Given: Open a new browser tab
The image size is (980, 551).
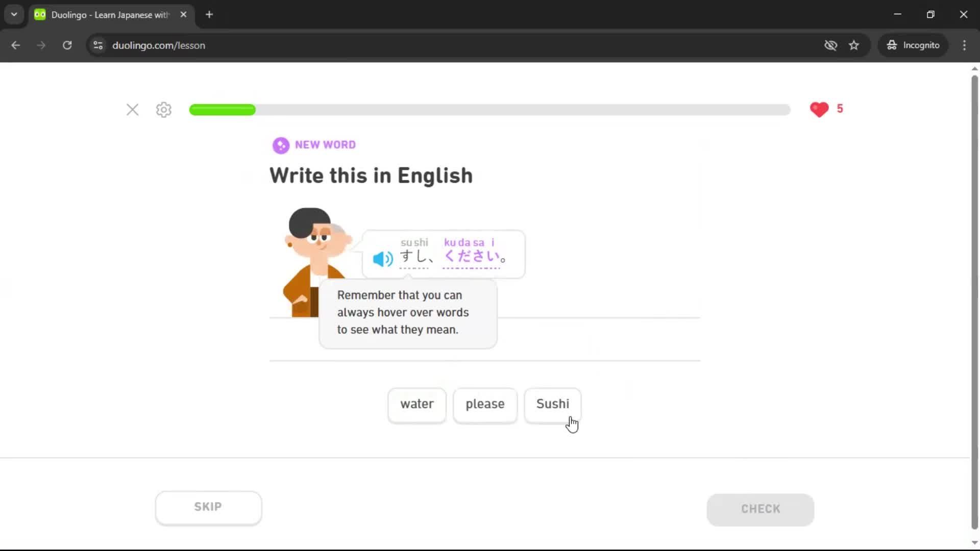Looking at the screenshot, I should tap(209, 14).
